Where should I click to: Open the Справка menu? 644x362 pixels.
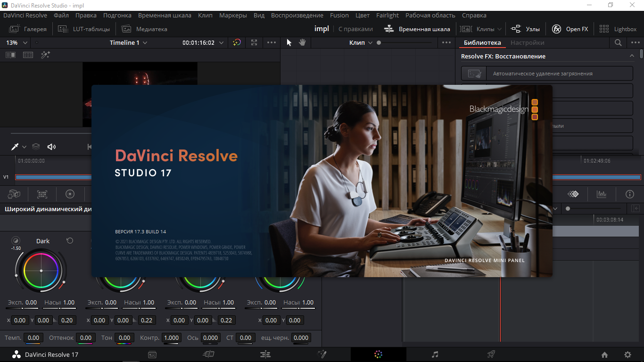474,15
